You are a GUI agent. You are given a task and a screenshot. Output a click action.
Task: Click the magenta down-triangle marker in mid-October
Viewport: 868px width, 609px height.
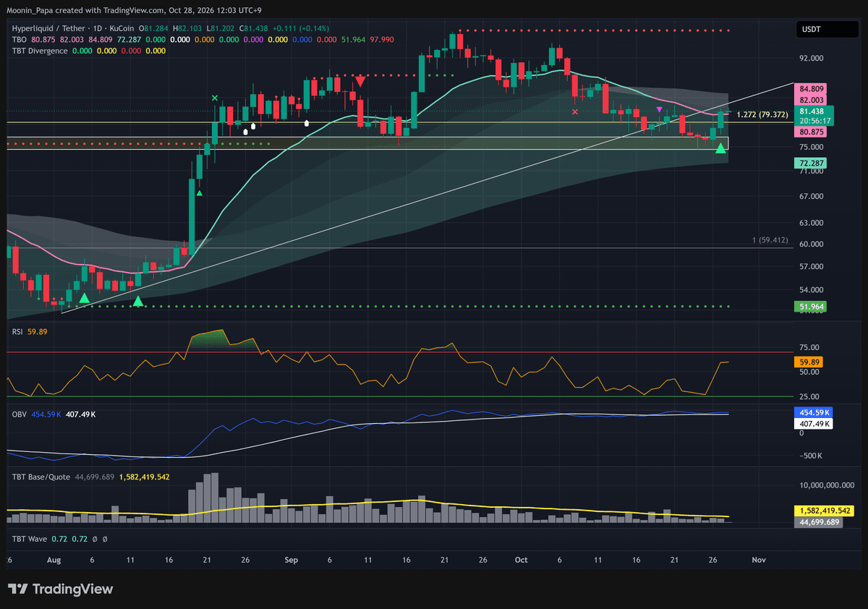(x=659, y=108)
